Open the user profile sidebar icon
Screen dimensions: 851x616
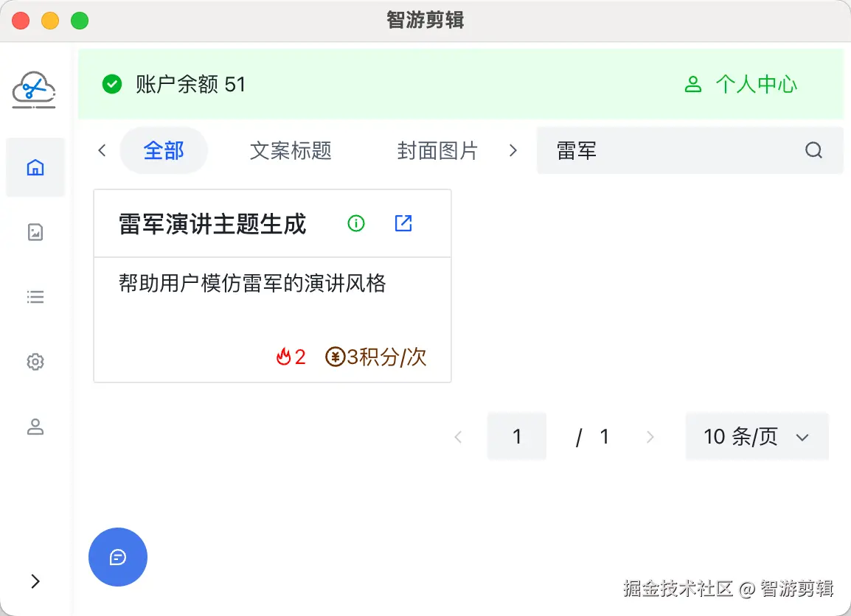[x=35, y=427]
